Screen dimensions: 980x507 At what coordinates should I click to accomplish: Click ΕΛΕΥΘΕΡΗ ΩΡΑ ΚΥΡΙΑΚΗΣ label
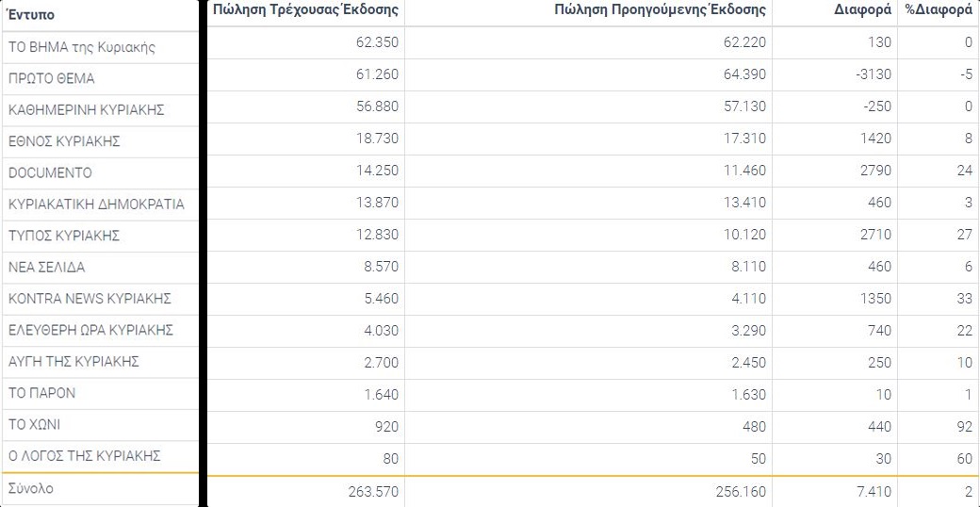coord(90,330)
